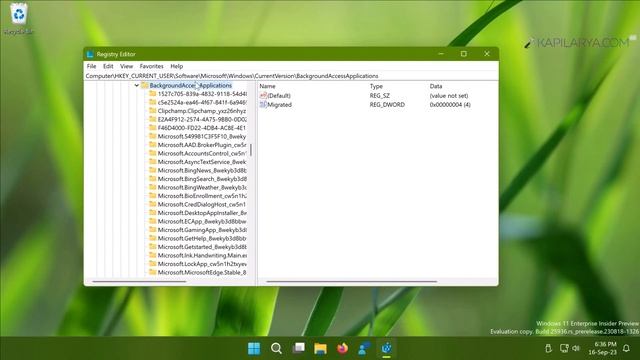This screenshot has height=360, width=640.
Task: Click the BackgroundAccessApplications folder icon
Action: tap(144, 85)
